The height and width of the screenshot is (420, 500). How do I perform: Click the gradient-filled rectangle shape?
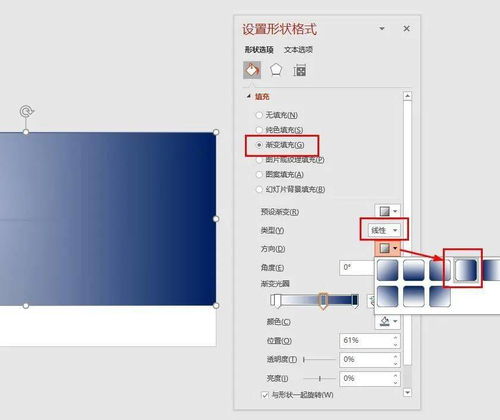point(108,219)
